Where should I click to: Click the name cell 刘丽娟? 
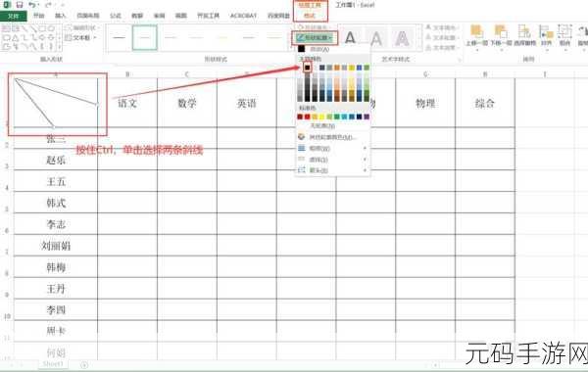[x=56, y=246]
